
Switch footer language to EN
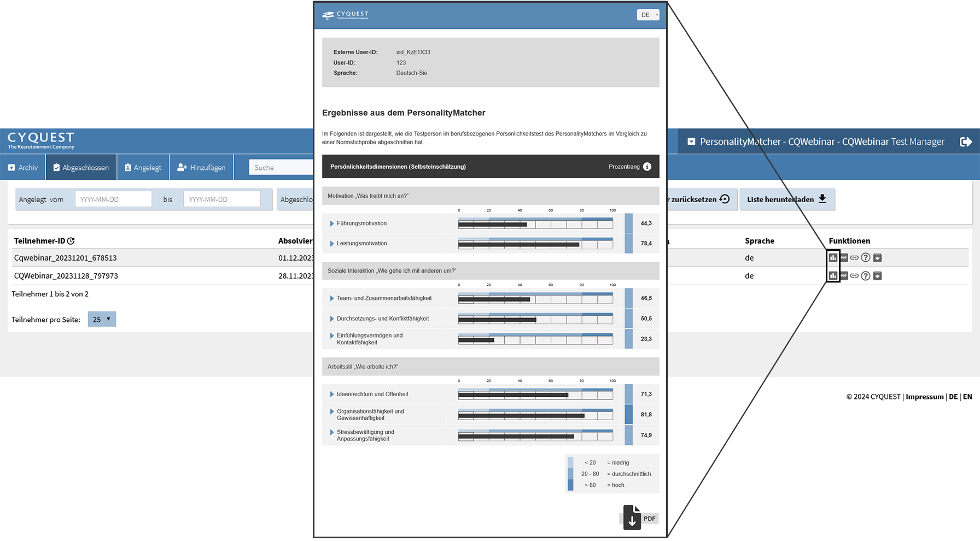pos(967,397)
